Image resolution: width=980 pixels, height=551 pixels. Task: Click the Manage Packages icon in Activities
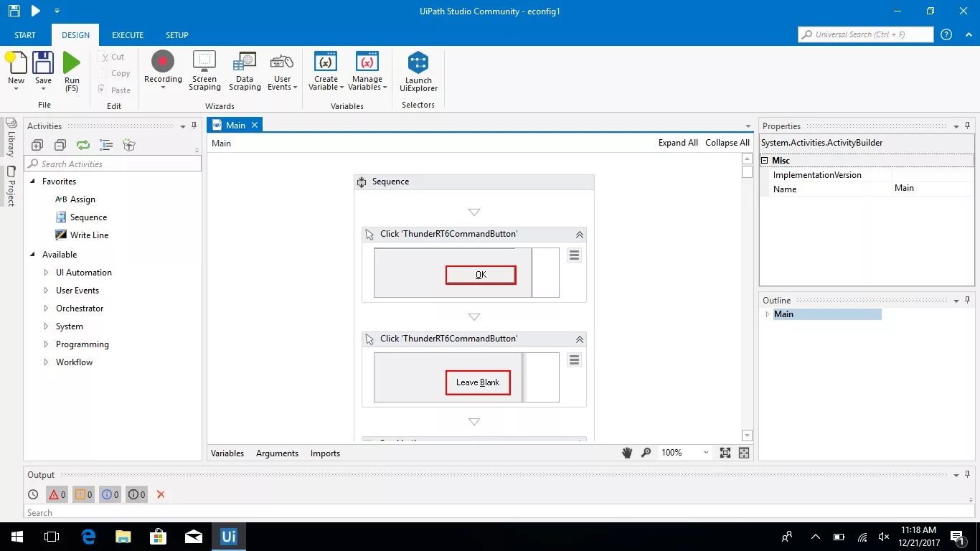[129, 145]
